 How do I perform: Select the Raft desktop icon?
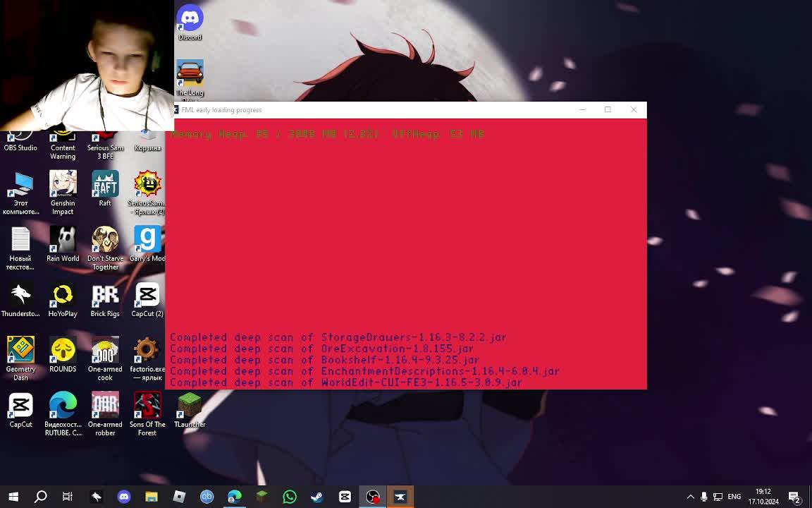coord(105,188)
